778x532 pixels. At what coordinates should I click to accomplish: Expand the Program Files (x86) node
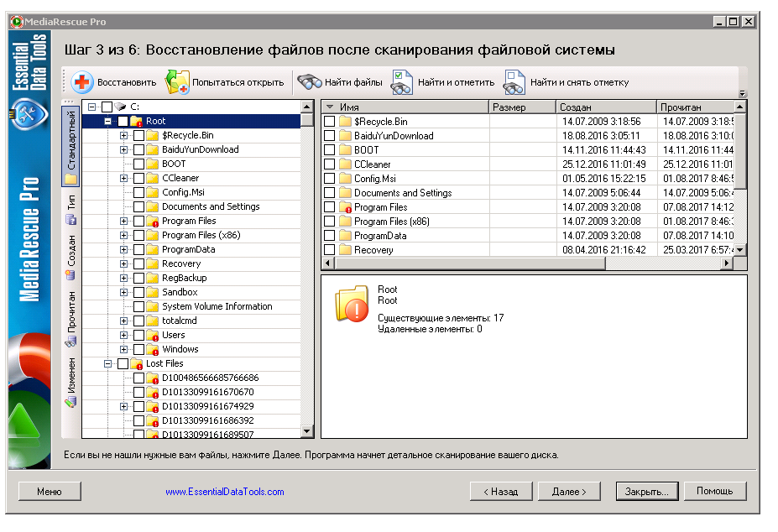pos(123,235)
